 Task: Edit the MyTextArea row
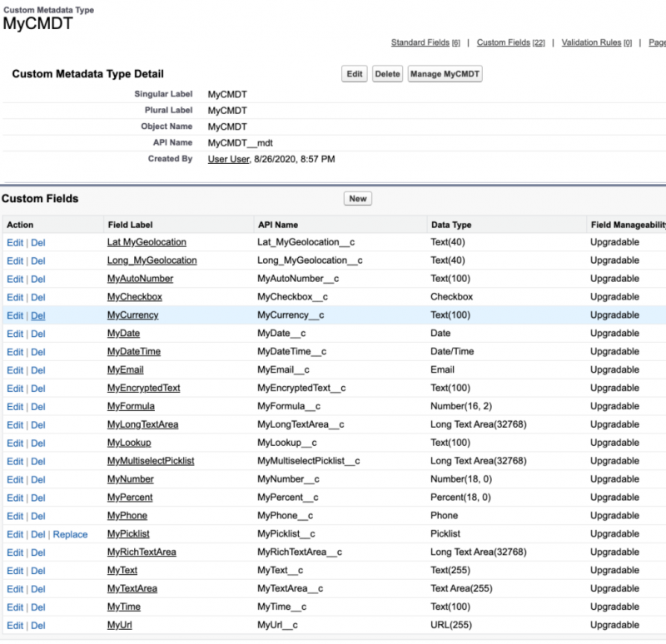pos(15,589)
